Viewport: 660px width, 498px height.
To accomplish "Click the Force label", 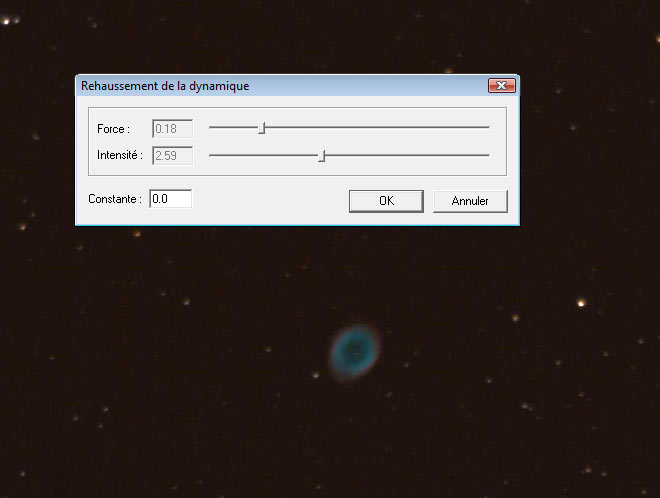I will coord(113,129).
